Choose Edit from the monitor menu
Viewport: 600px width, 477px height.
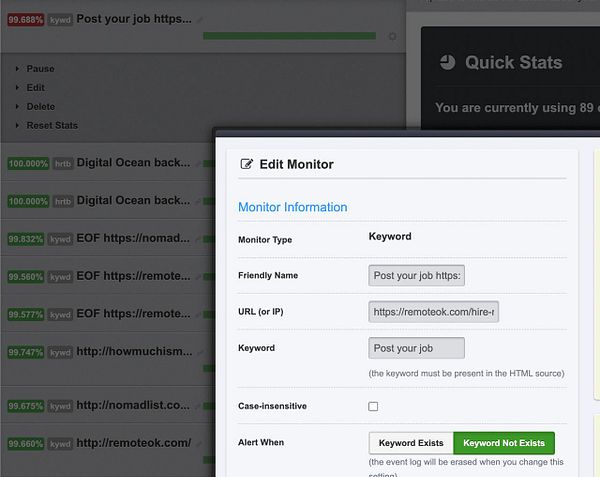coord(35,88)
